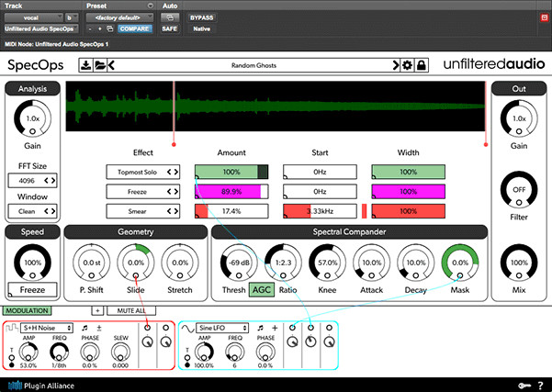This screenshot has height=392, width=552.
Task: Click the Mix 100% knob
Action: pos(519,263)
